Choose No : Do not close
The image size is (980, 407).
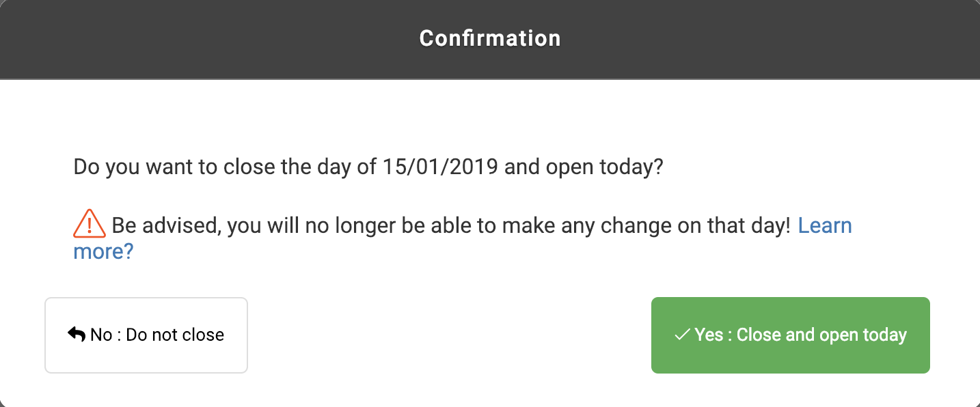click(146, 335)
